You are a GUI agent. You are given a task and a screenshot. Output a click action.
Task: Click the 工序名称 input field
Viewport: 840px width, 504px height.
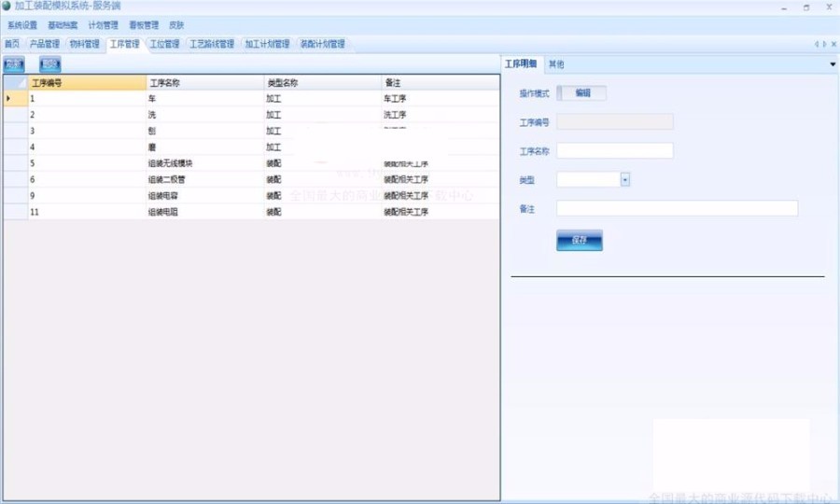[615, 151]
